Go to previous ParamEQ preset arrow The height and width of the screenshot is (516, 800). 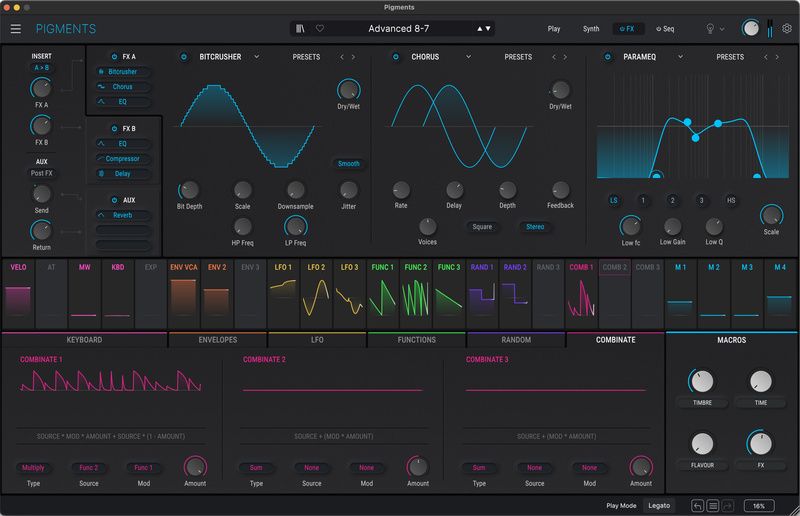(x=766, y=57)
